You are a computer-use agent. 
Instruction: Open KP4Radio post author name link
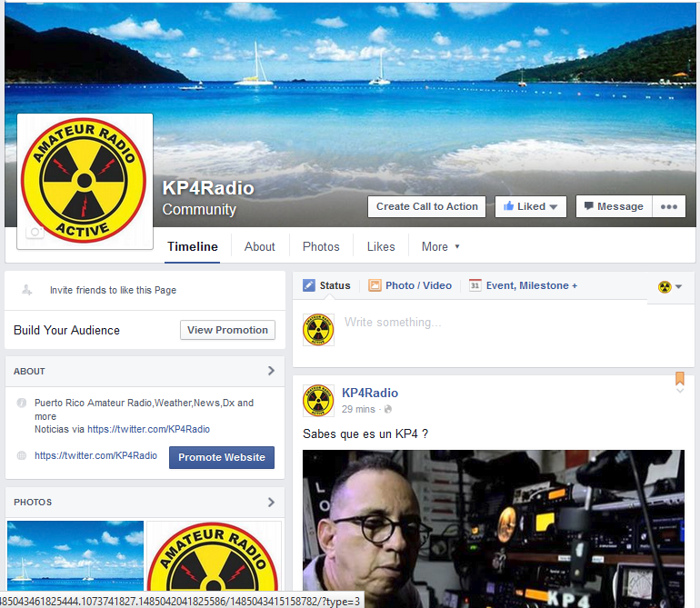[370, 393]
